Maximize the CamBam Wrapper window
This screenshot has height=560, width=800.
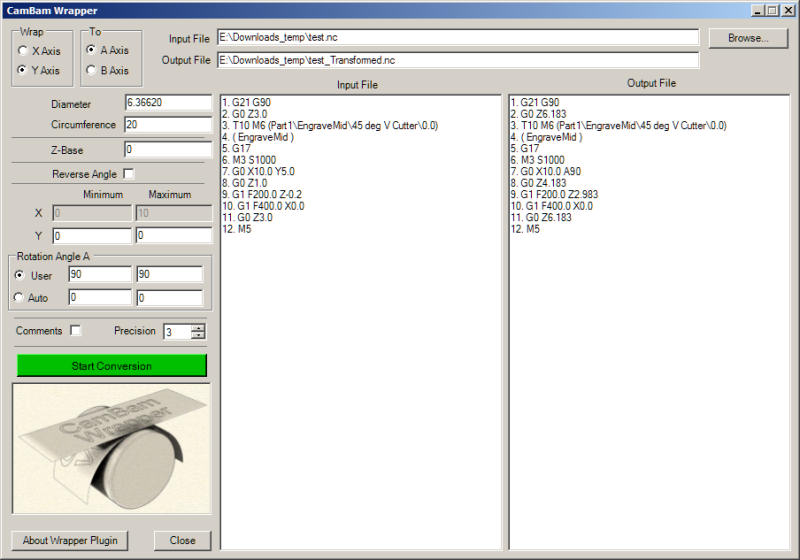pyautogui.click(x=772, y=10)
